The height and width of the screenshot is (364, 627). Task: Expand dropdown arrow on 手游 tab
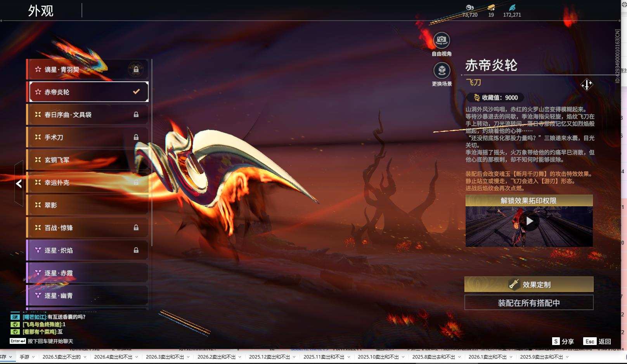33,357
